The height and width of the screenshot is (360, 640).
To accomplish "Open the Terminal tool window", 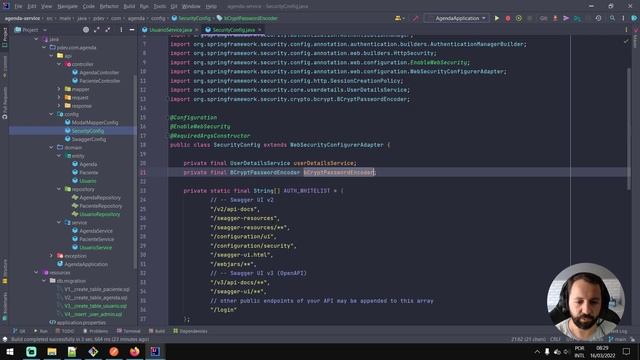I will (129, 331).
